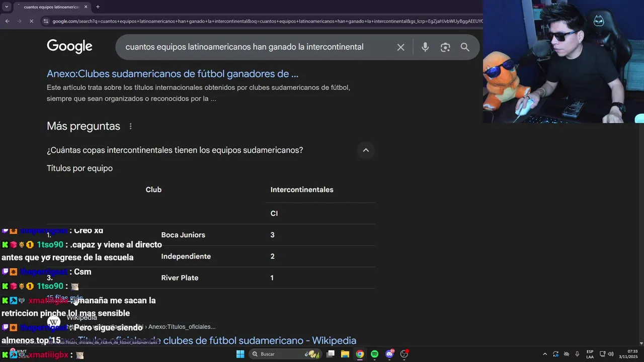644x362 pixels.
Task: Open OBS Studio from the taskbar
Action: [404, 354]
